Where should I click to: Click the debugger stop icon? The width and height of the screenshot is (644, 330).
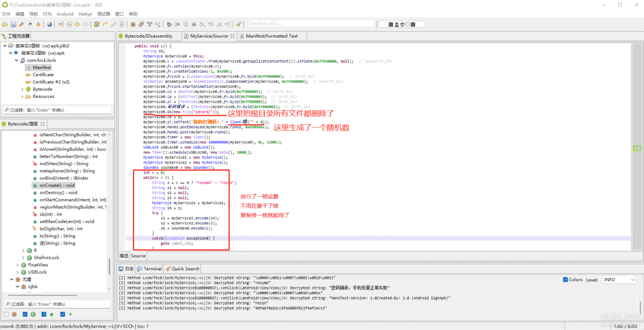click(x=194, y=24)
